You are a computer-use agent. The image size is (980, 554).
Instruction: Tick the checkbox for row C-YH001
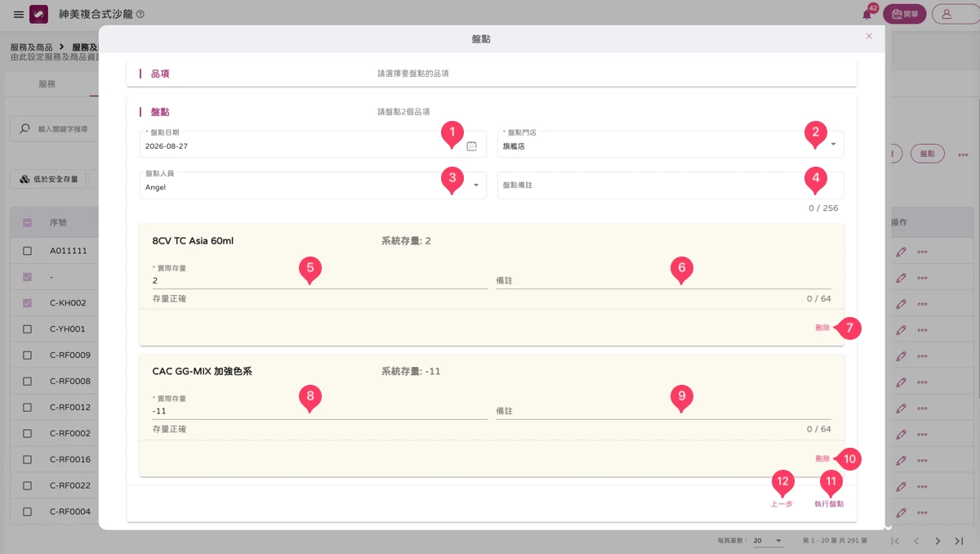pyautogui.click(x=27, y=329)
